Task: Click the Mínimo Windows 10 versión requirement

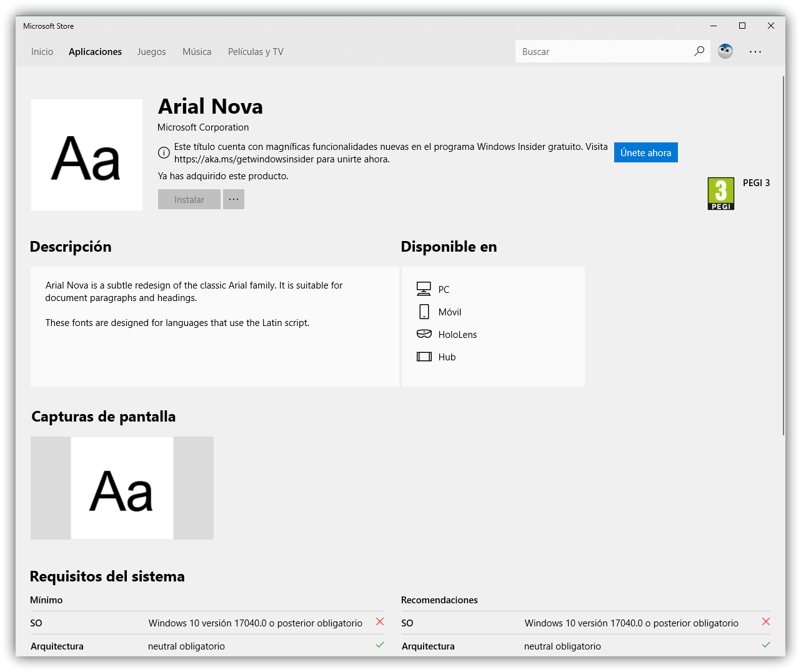Action: click(x=256, y=623)
